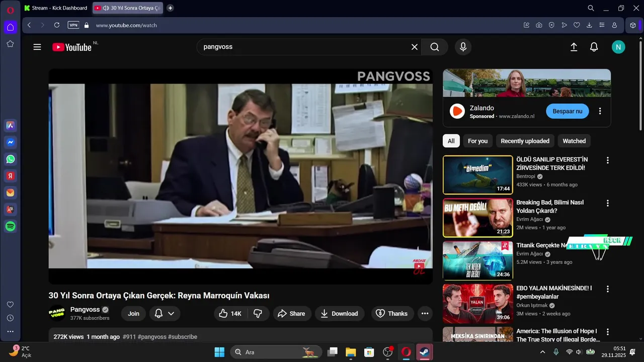
Task: Dislike the video
Action: [258, 314]
